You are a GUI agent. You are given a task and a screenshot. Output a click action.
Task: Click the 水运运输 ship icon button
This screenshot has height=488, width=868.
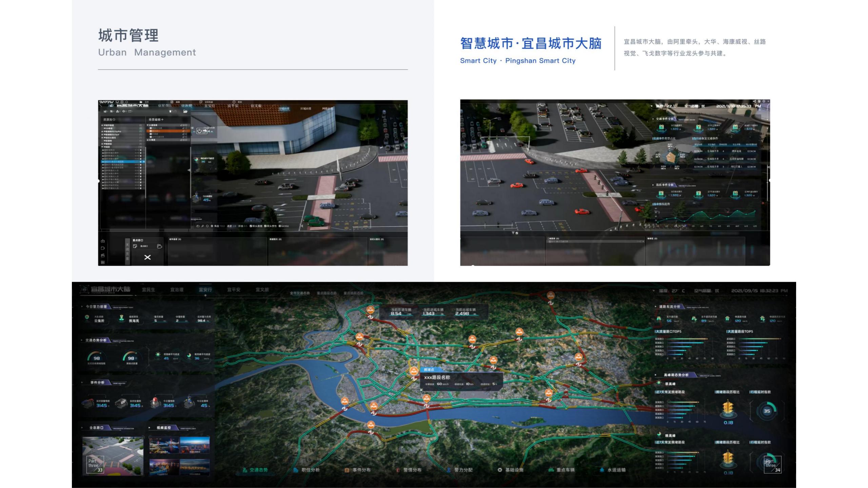(602, 470)
